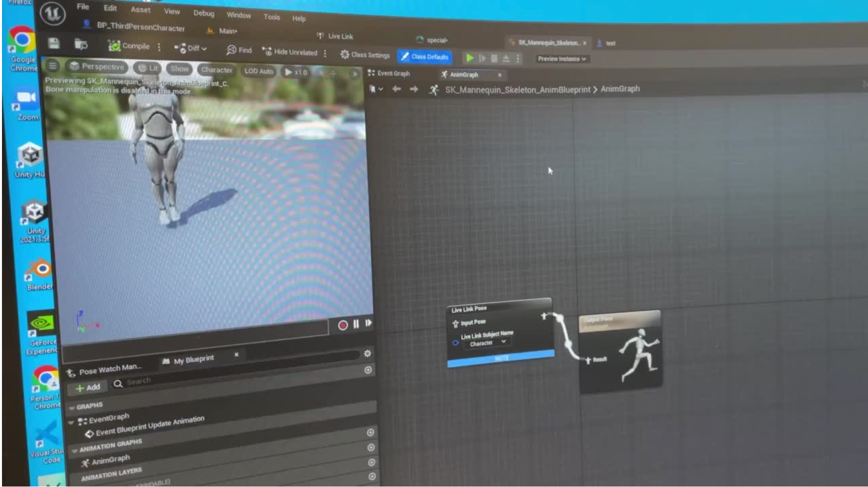Open Hide Unrelated options dots
Viewport: 868px width, 487px height.
click(x=325, y=53)
